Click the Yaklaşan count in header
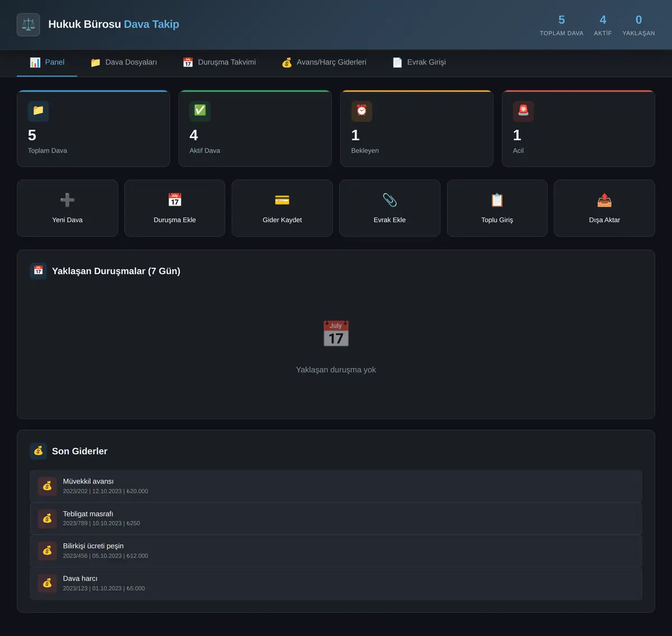The height and width of the screenshot is (636, 672). click(x=639, y=20)
